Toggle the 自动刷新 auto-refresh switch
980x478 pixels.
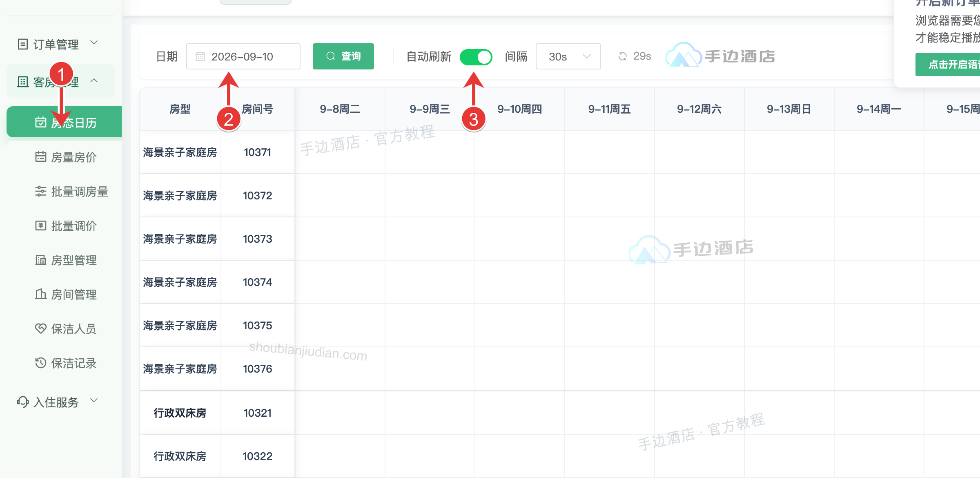click(x=476, y=57)
